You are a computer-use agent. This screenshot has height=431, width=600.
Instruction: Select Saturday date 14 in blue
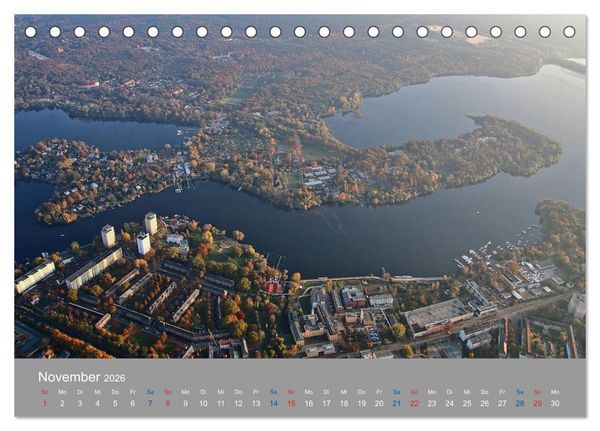point(274,403)
